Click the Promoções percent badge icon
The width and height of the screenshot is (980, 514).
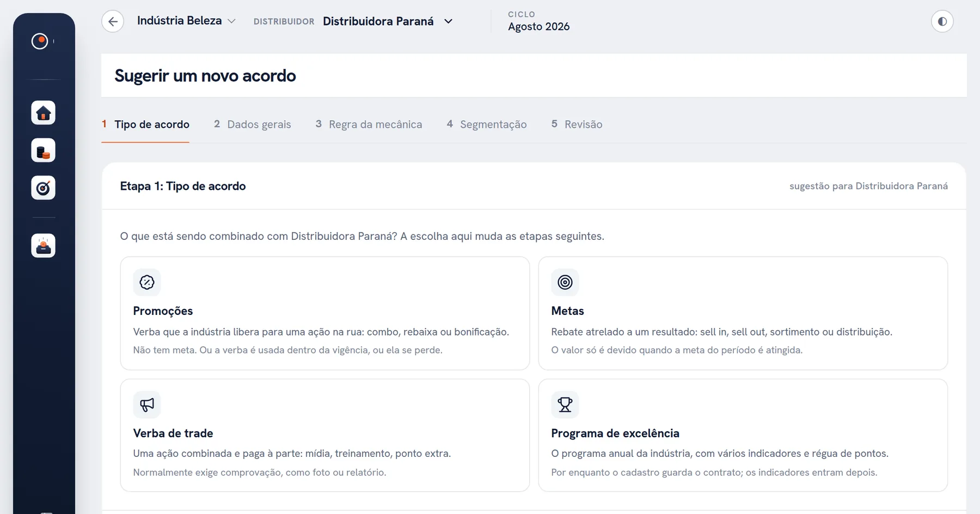147,282
